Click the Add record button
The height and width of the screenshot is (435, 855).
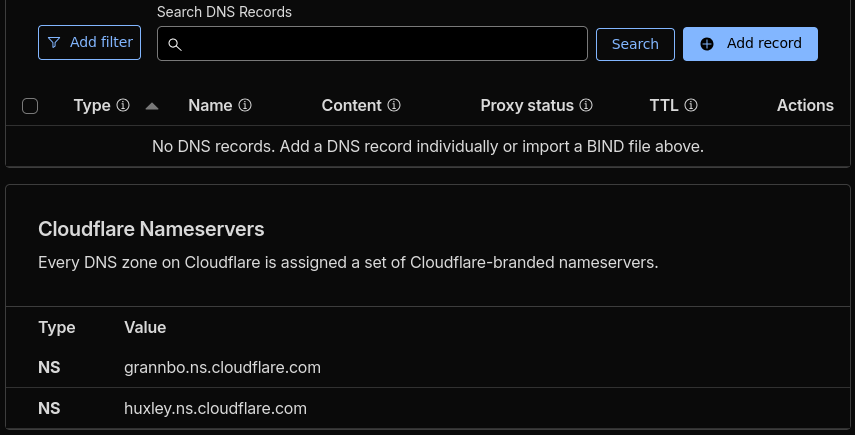(x=750, y=43)
